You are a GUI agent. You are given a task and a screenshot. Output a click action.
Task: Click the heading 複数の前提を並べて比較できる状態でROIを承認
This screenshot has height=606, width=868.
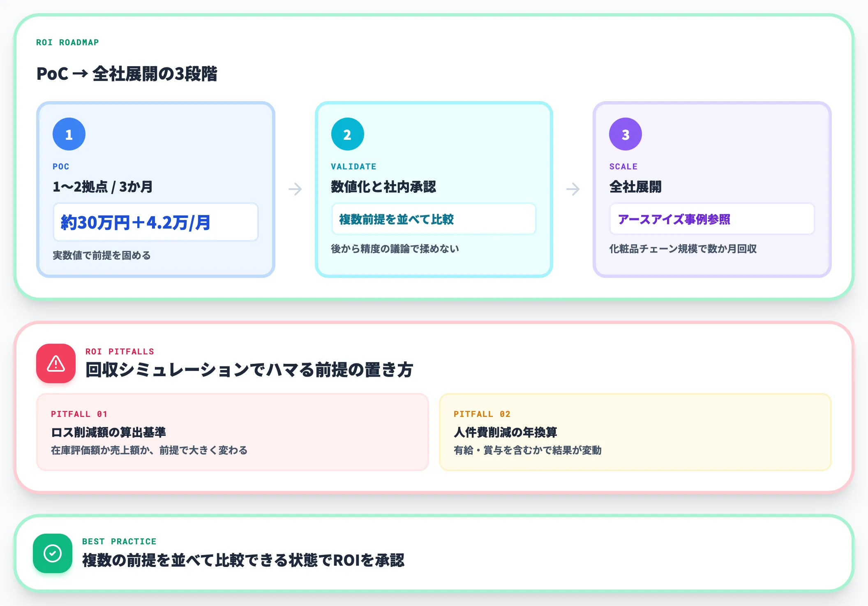pyautogui.click(x=243, y=560)
